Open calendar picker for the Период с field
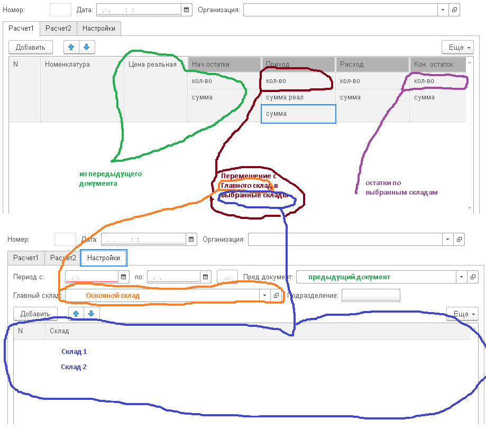 pyautogui.click(x=123, y=277)
